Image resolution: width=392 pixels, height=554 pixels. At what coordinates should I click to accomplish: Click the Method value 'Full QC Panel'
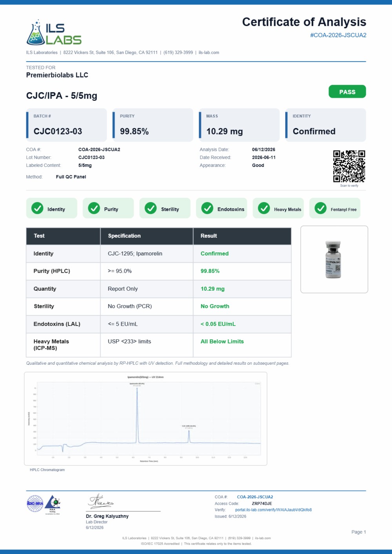tap(71, 177)
